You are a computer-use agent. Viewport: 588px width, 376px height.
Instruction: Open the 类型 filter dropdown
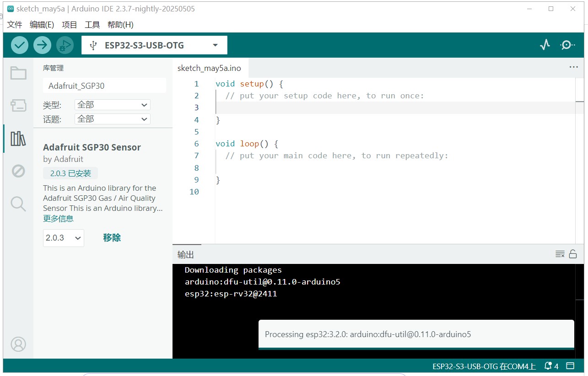pyautogui.click(x=112, y=105)
